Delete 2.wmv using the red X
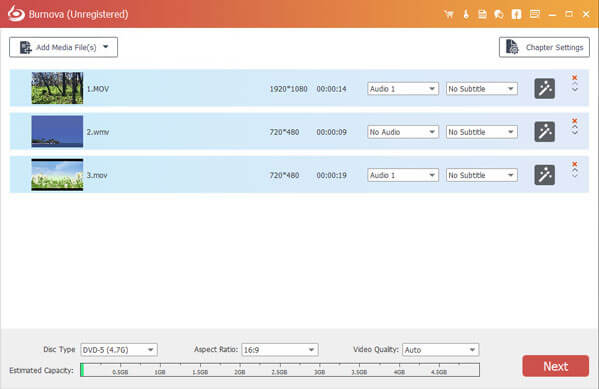 [x=575, y=121]
